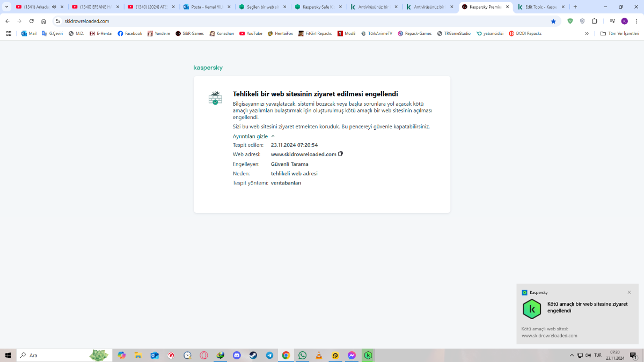Open Opera browser from the taskbar

point(204,355)
